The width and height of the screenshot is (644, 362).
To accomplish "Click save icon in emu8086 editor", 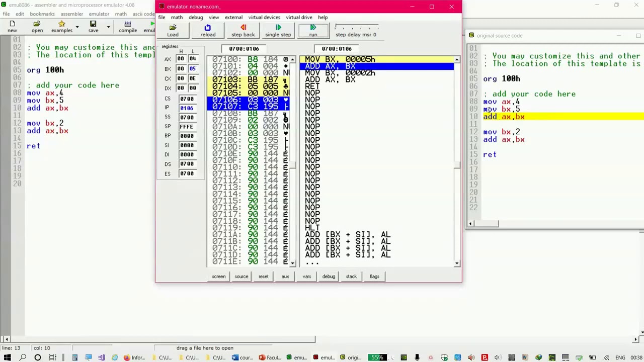I will 93,27.
